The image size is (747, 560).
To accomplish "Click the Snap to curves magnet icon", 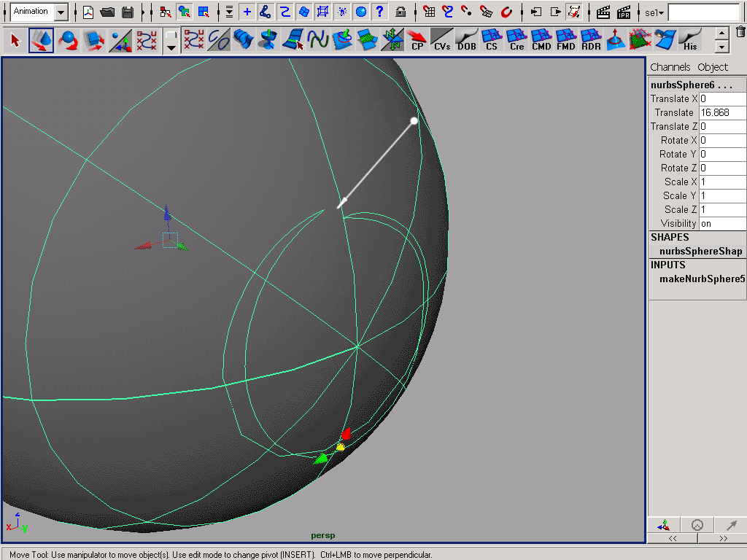I will (x=449, y=12).
